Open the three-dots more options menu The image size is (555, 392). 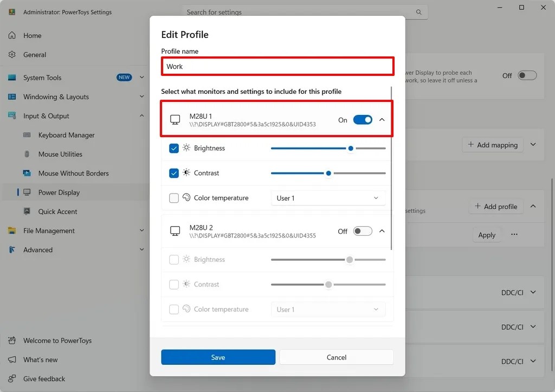click(x=514, y=234)
